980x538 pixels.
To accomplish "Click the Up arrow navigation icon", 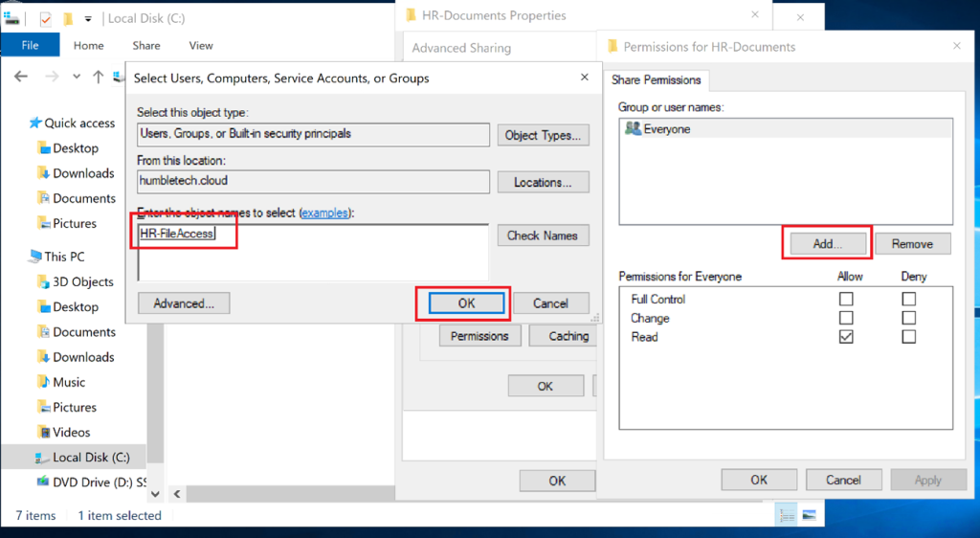I will 98,77.
